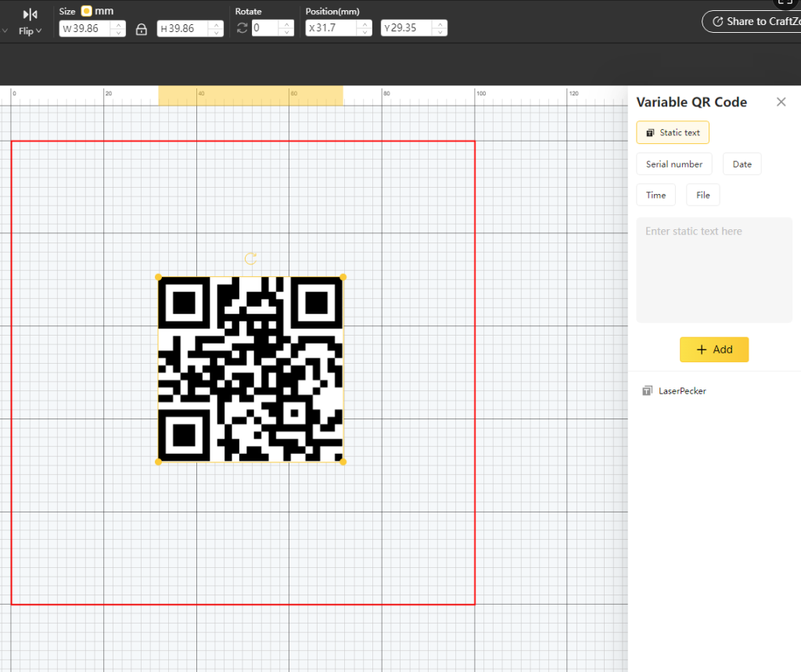Click Share to CraftZone button

(x=752, y=21)
